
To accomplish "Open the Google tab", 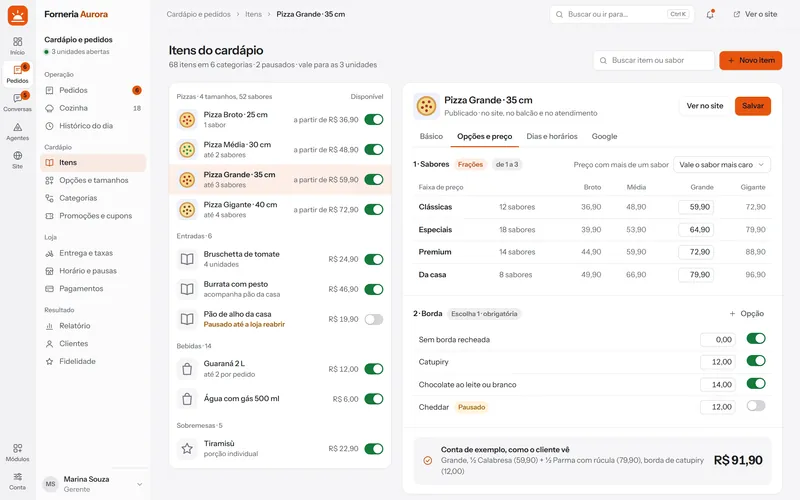I will 604,136.
